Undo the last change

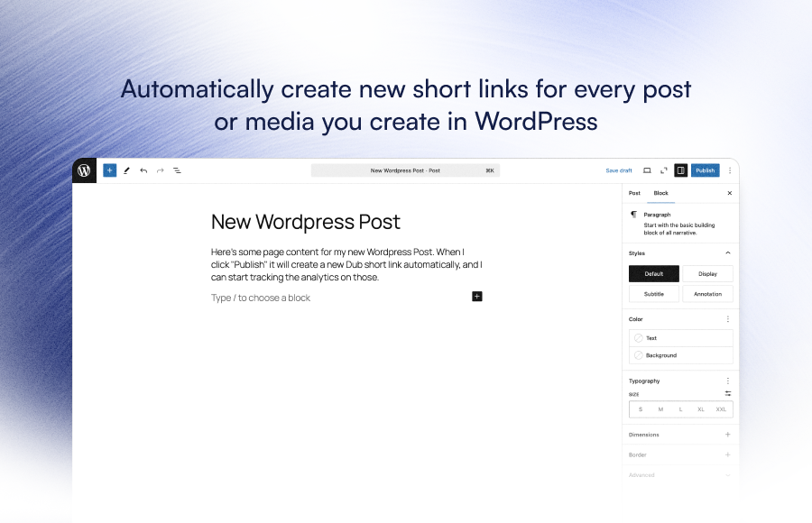pos(143,170)
